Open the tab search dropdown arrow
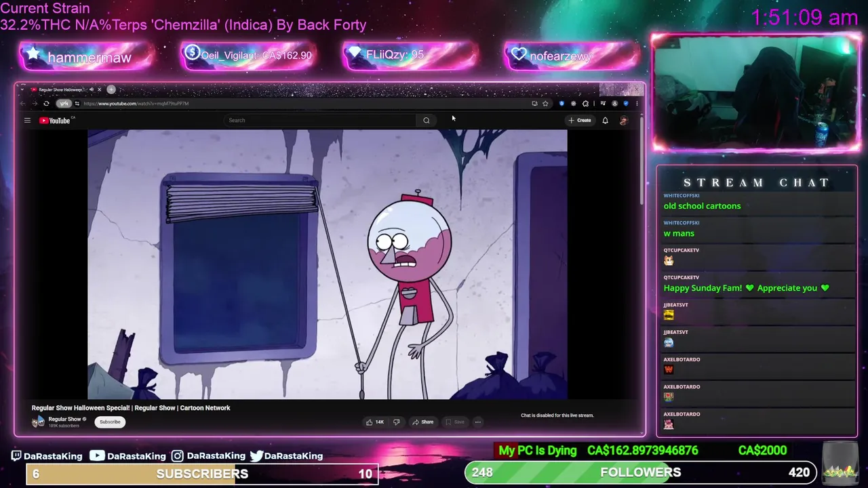This screenshot has width=868, height=488. [22, 89]
